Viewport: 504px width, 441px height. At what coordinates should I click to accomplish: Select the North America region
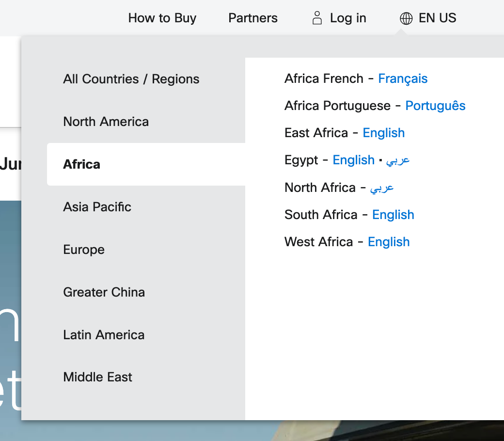[106, 122]
